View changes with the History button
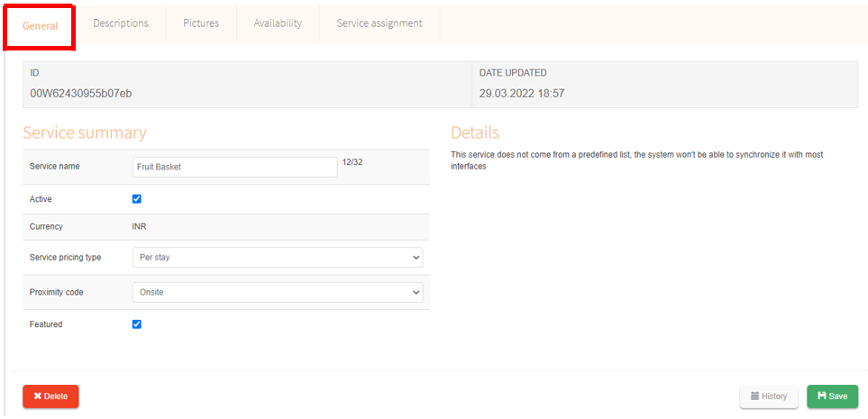 [x=769, y=396]
